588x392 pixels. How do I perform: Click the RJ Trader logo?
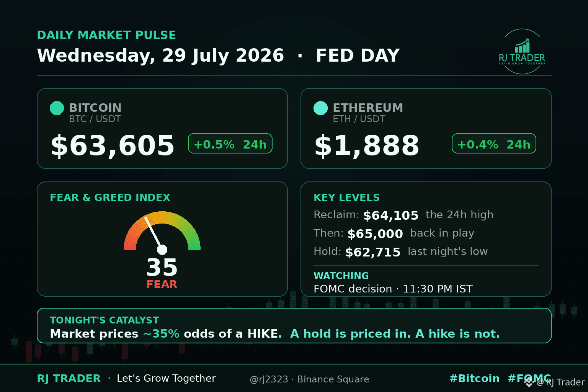point(522,52)
